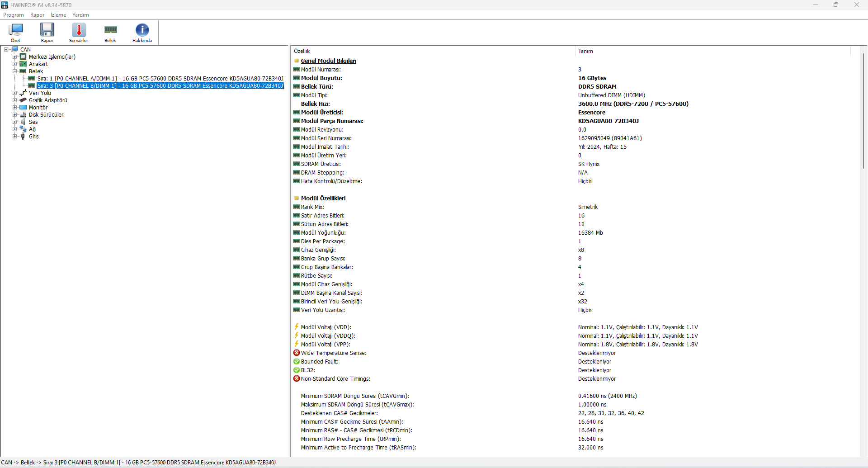This screenshot has height=468, width=868.
Task: Open the Hakkında info icon
Action: pyautogui.click(x=142, y=30)
